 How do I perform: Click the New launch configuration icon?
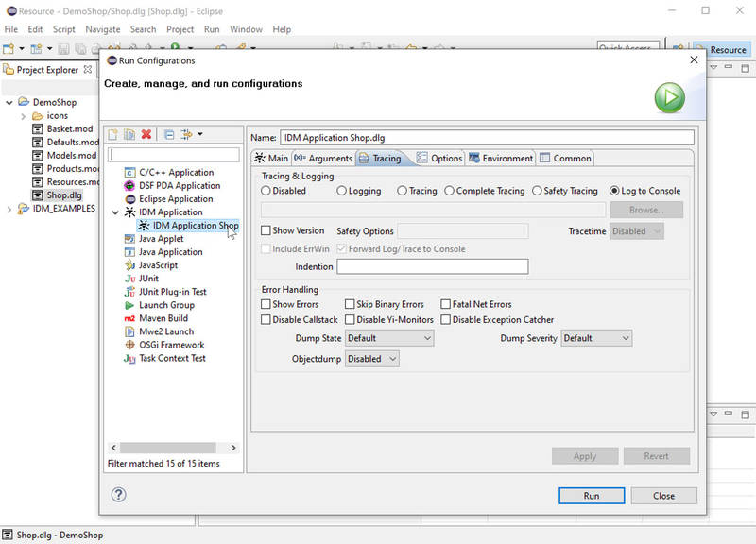(112, 134)
